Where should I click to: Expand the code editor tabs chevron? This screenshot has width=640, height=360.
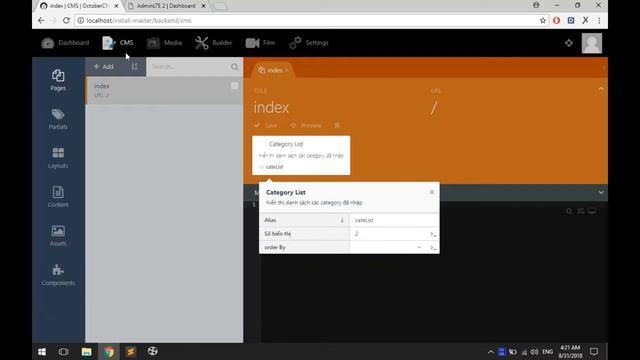click(x=601, y=192)
